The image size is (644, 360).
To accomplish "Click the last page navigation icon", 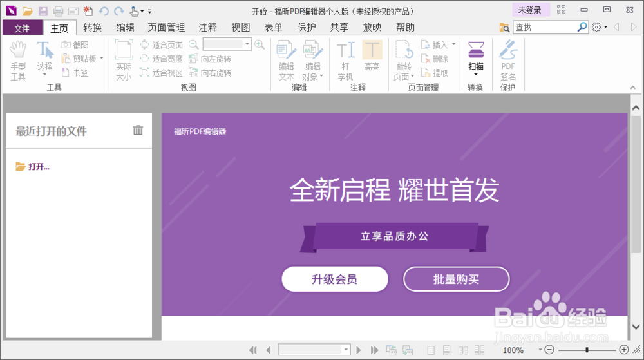I will coord(374,350).
